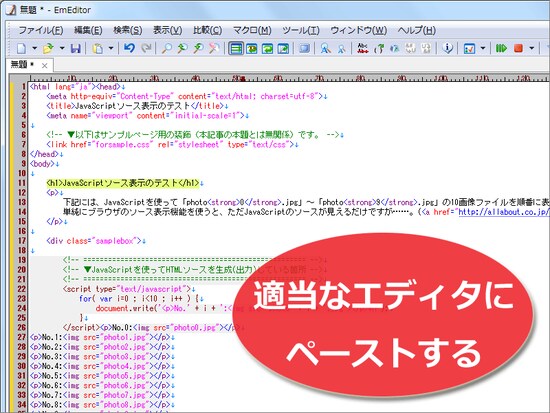Save the document with floppy disk icon
The image size is (550, 413).
tap(76, 48)
